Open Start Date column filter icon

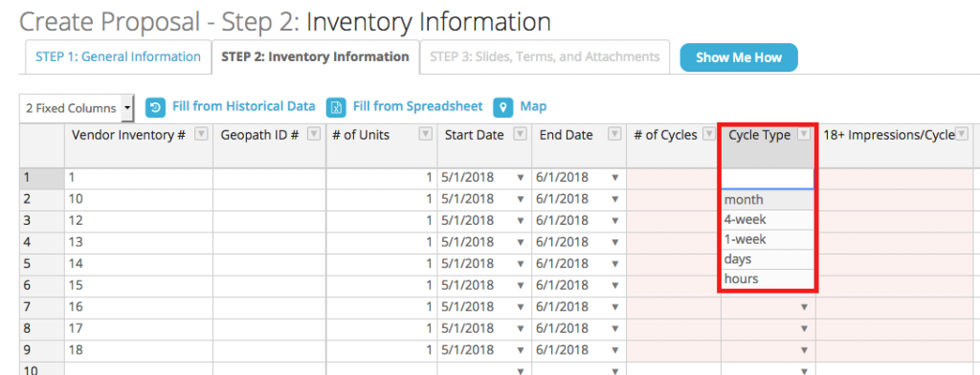coord(520,134)
